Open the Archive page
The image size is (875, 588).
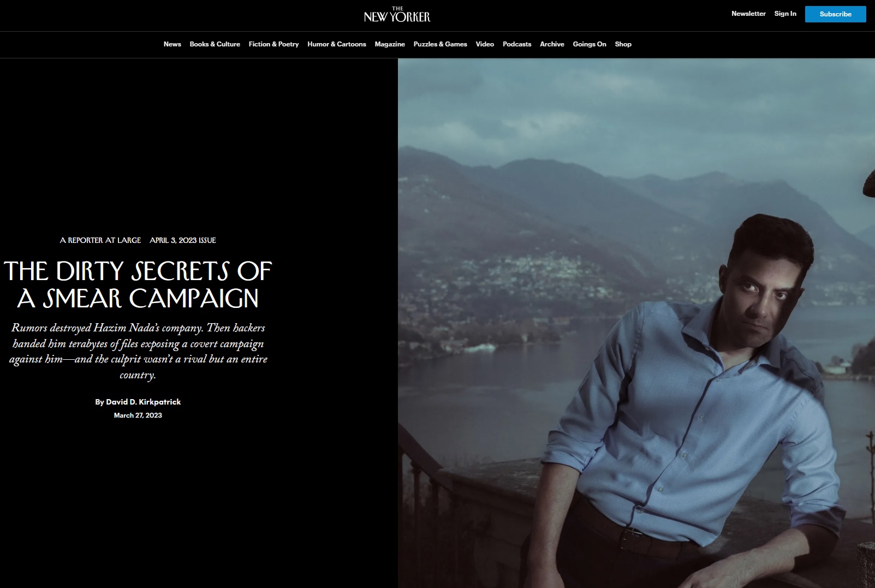click(x=552, y=44)
